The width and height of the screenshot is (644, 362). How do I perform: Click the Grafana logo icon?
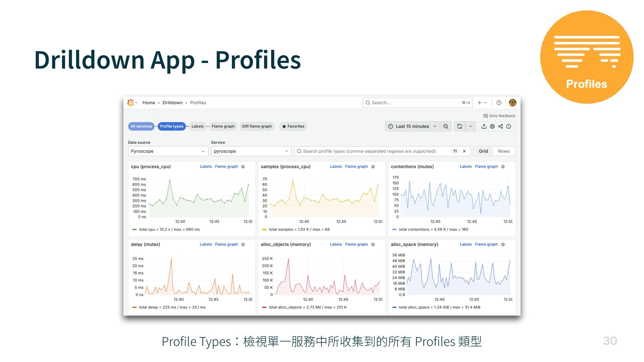[x=130, y=103]
